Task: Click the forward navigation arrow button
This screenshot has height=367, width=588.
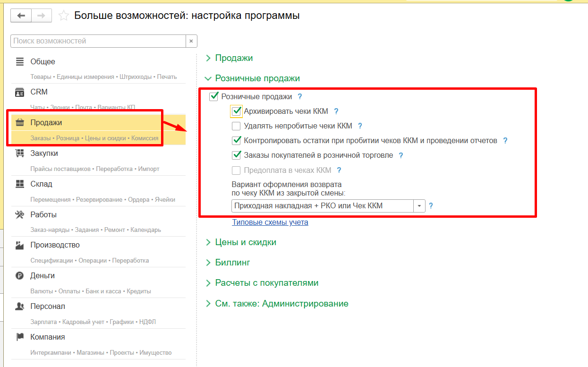Action: point(42,16)
